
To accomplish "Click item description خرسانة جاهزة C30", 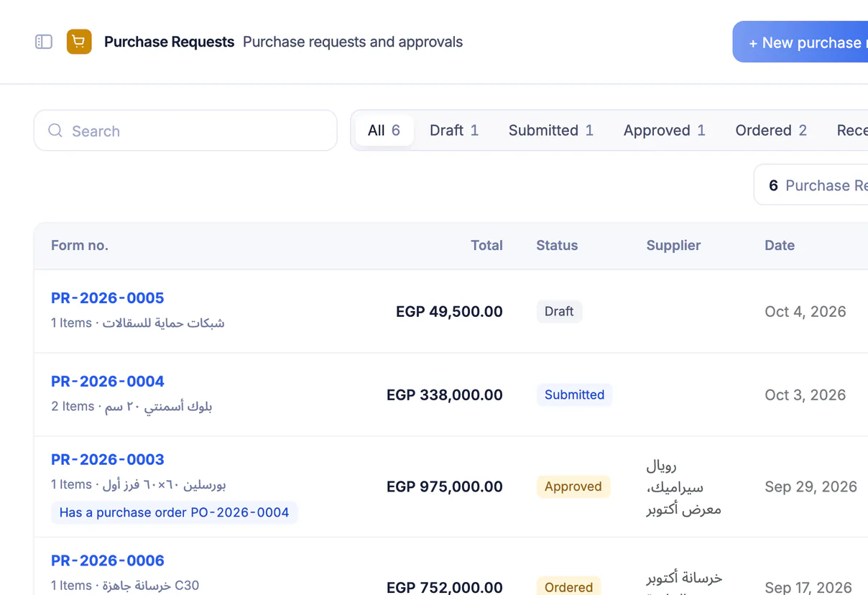I will point(150,586).
